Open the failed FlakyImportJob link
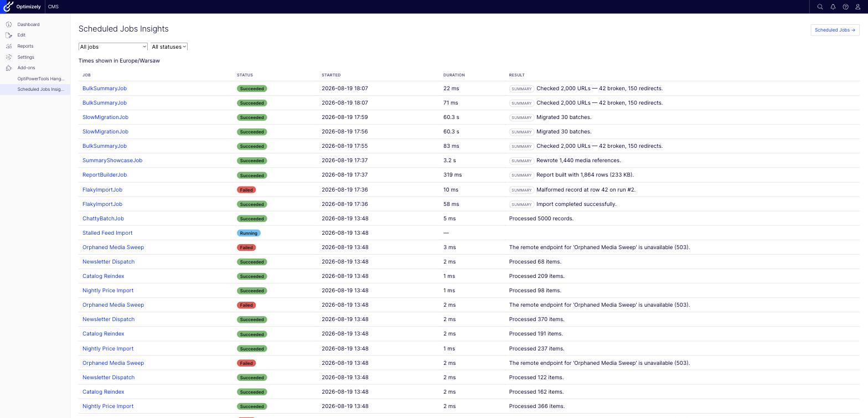Image resolution: width=868 pixels, height=418 pixels. (102, 190)
